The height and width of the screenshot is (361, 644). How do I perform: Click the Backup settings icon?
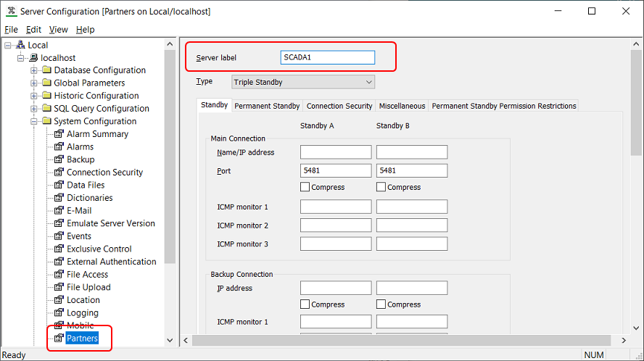click(x=59, y=159)
